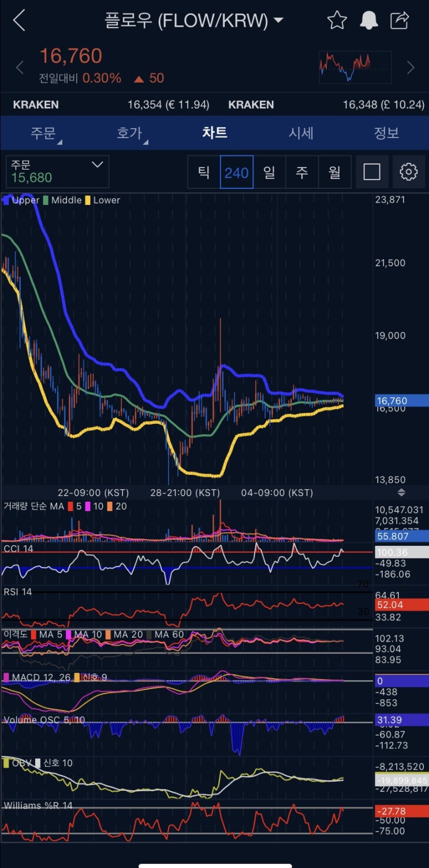Switch chart to daily (일) interval
Screen dimensions: 429x868
pos(269,172)
